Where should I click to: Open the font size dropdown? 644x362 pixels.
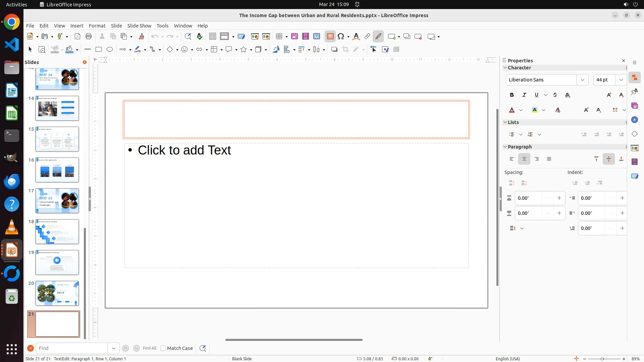(621, 80)
